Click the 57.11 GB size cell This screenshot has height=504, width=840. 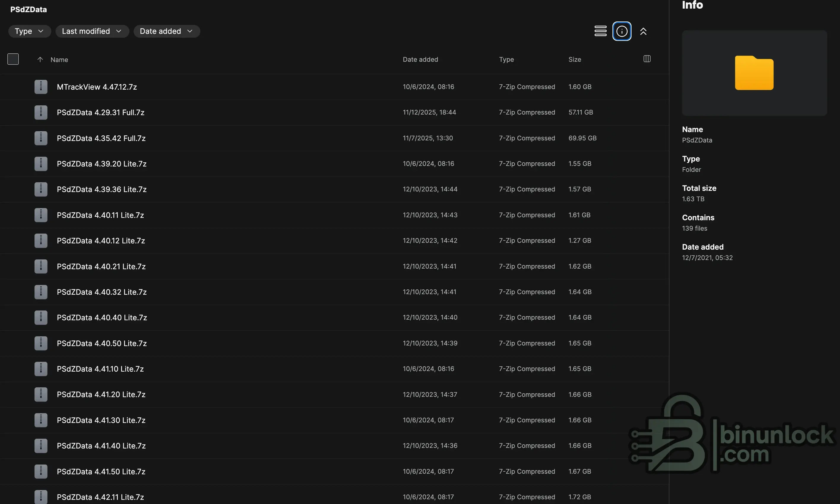click(x=581, y=112)
